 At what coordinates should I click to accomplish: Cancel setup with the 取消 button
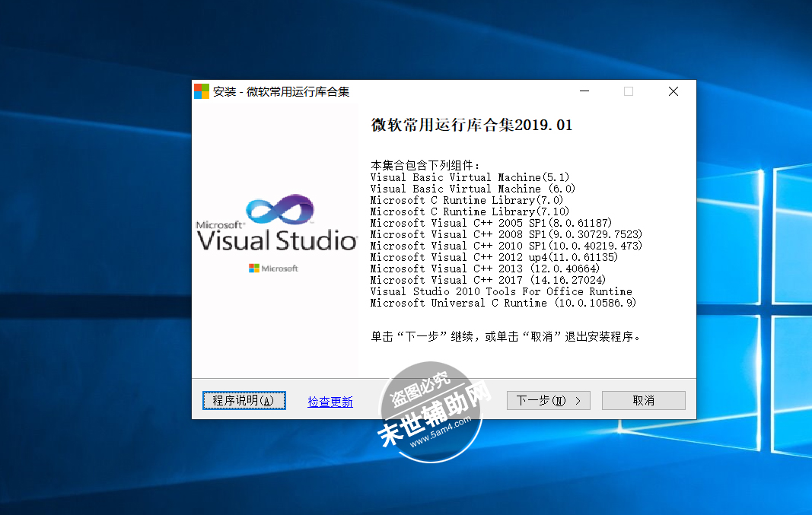(x=644, y=401)
